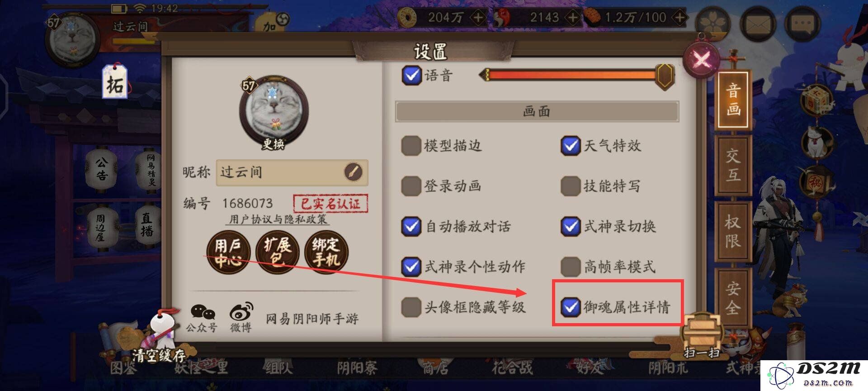Tap the 绑定手机 round icon
868x391 pixels.
point(326,252)
